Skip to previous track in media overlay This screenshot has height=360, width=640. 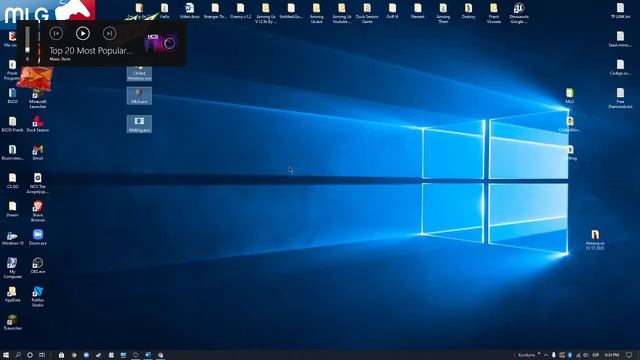click(56, 33)
